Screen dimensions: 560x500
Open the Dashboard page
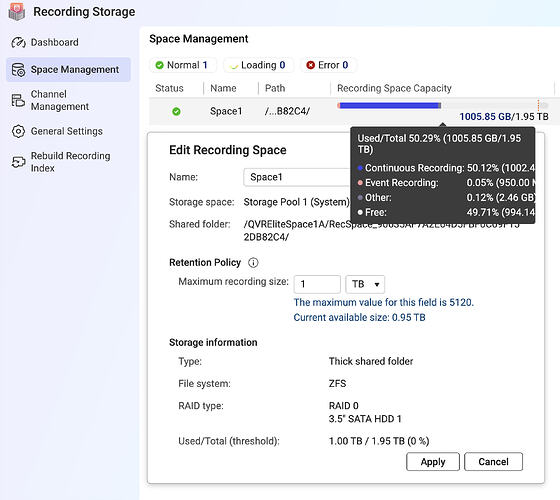point(55,42)
